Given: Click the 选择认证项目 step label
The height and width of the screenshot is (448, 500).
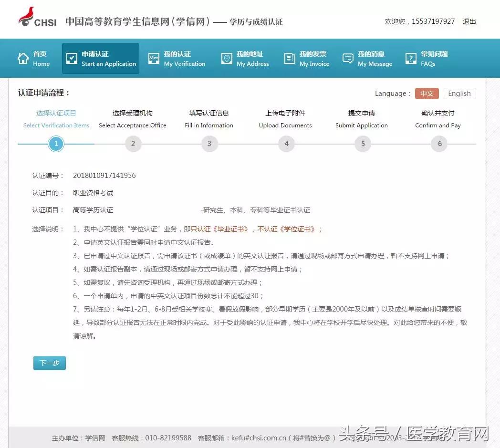Looking at the screenshot, I should (56, 113).
